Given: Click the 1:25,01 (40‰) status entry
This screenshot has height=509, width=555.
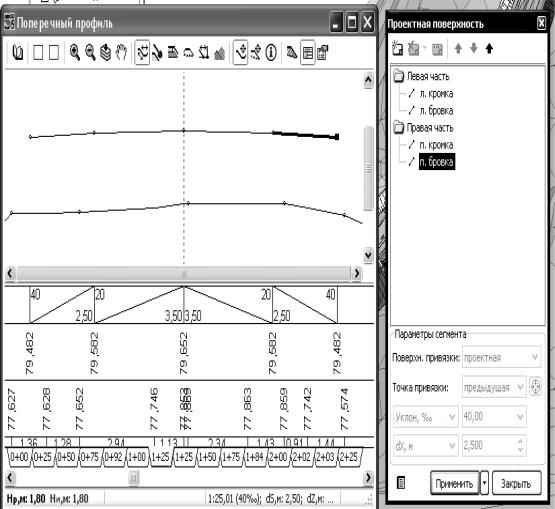Looking at the screenshot, I should [235, 499].
